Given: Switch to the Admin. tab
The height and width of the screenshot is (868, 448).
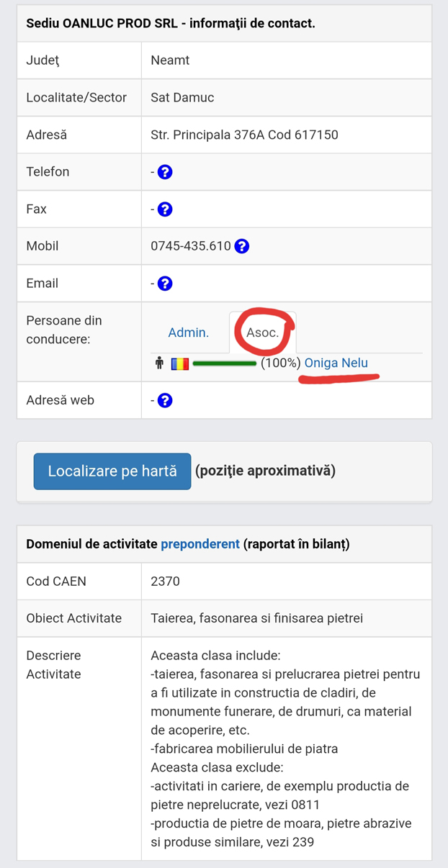Looking at the screenshot, I should click(x=189, y=332).
